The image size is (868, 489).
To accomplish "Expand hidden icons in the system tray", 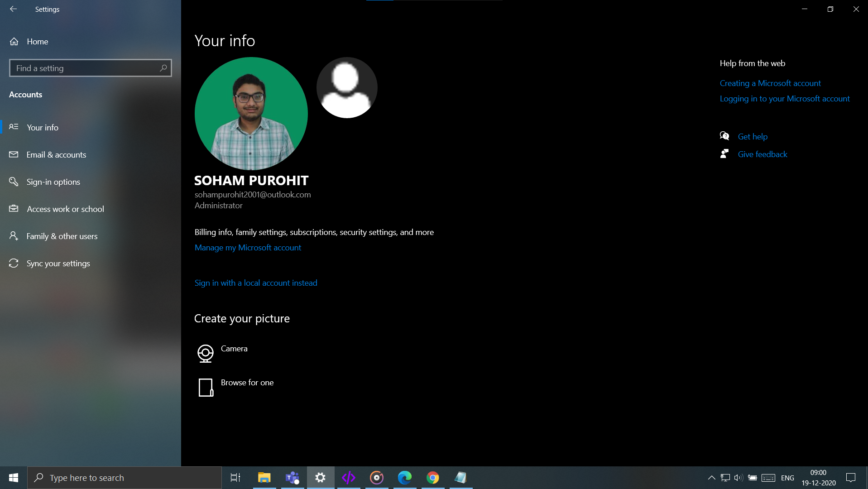I will [710, 477].
